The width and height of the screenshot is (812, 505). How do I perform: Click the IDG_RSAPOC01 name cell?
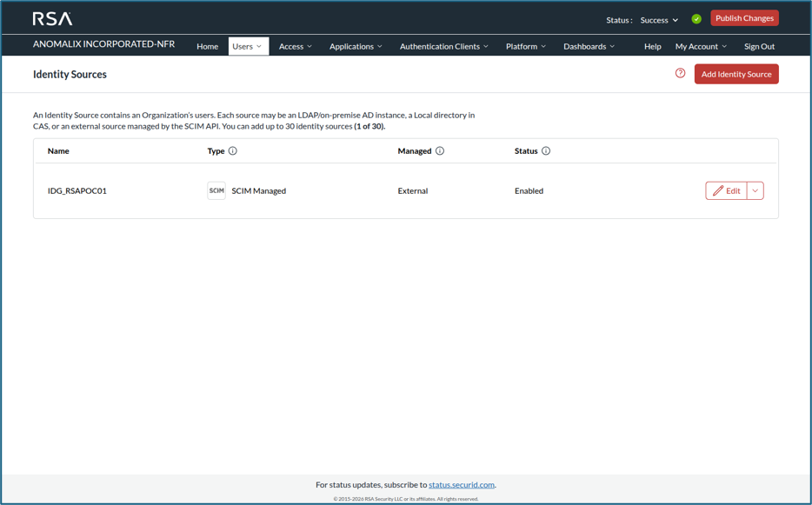[x=77, y=190]
